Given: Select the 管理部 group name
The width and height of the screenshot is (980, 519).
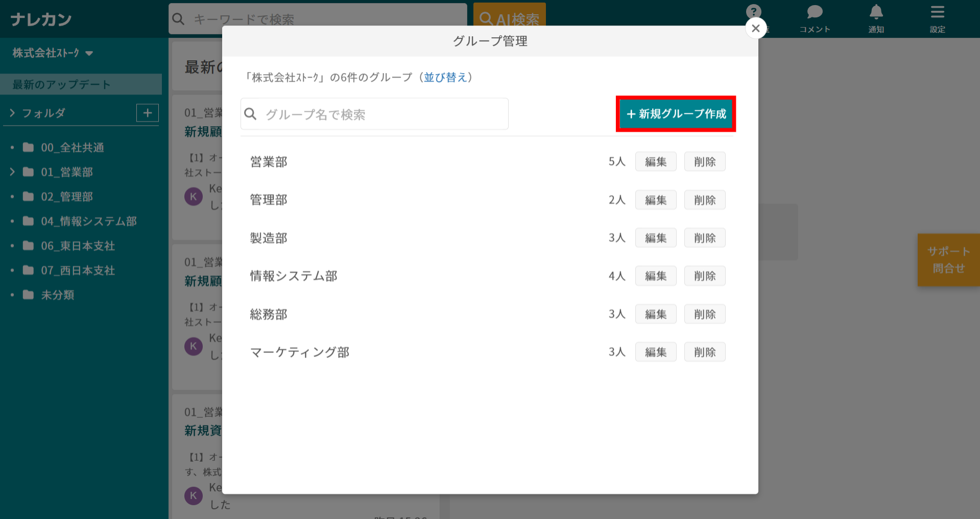Looking at the screenshot, I should [x=269, y=200].
